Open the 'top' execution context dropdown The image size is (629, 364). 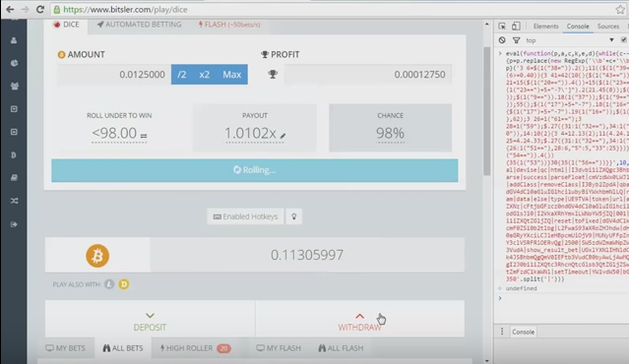tap(571, 40)
